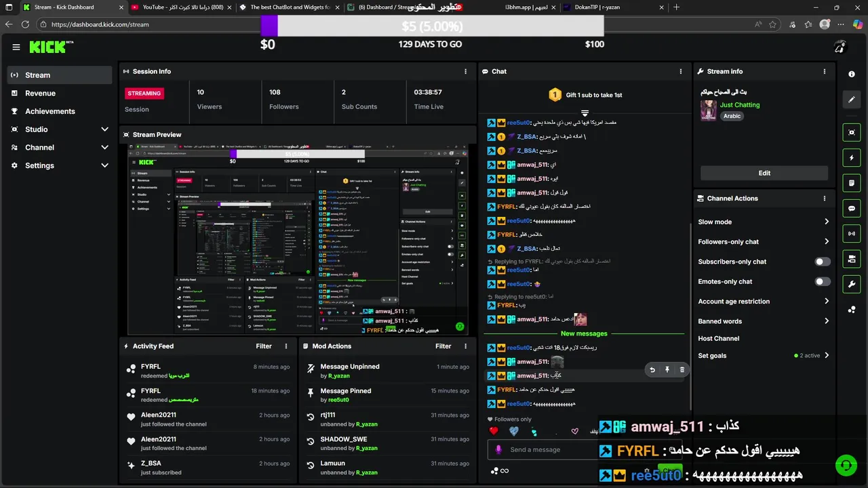Viewport: 868px width, 488px height.
Task: Toggle Subscribers-only chat switch
Action: pyautogui.click(x=822, y=262)
